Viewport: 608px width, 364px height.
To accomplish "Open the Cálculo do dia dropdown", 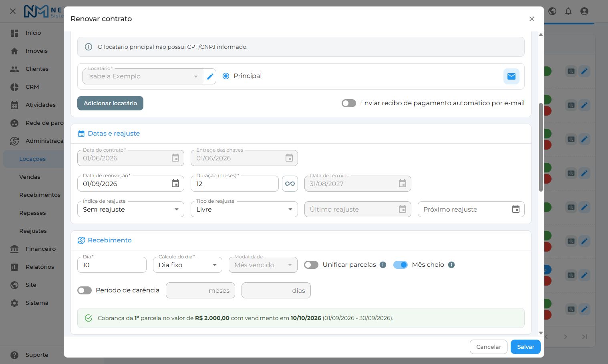I will pos(187,265).
